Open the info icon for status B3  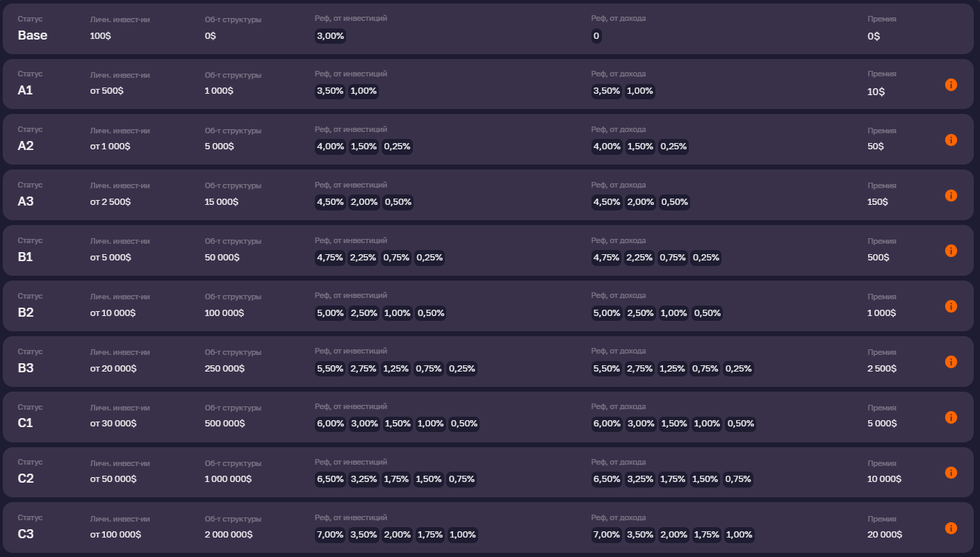951,362
